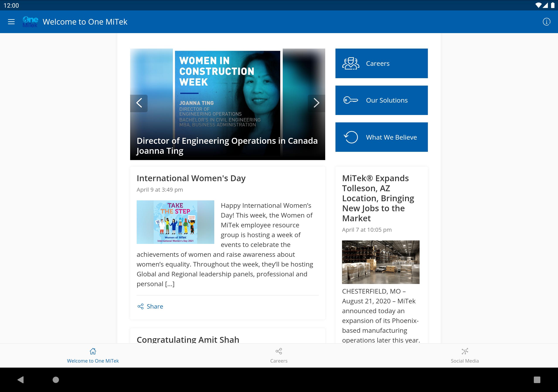Tap the Social Media network icon
This screenshot has height=392, width=558.
[465, 351]
